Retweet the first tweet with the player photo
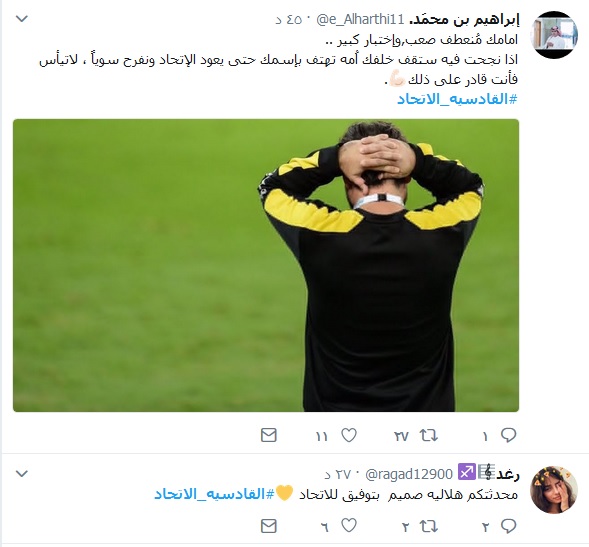This screenshot has width=589, height=547. [429, 435]
